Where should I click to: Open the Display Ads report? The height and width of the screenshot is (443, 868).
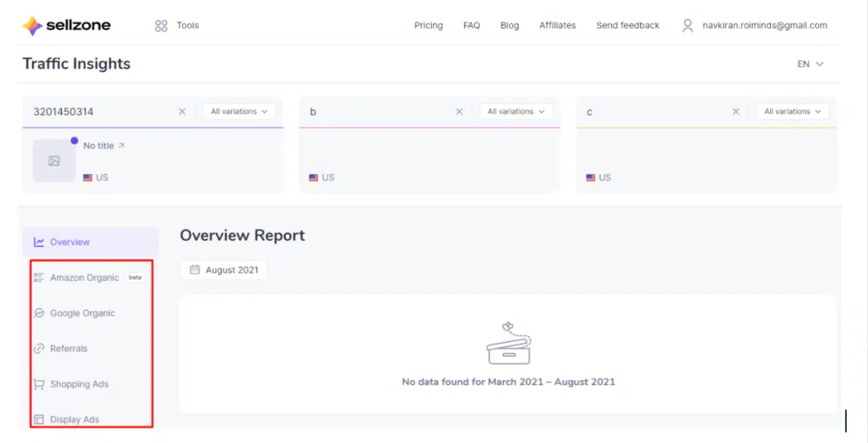click(74, 419)
